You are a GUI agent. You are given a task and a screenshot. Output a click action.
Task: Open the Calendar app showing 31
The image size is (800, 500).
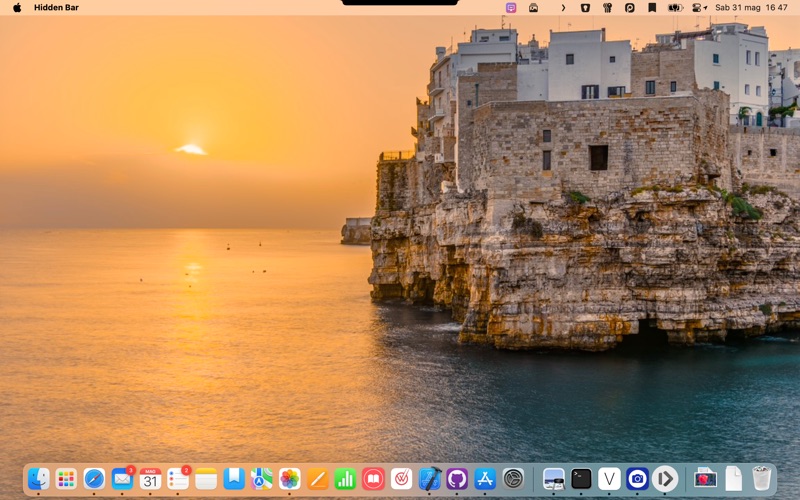coord(150,479)
